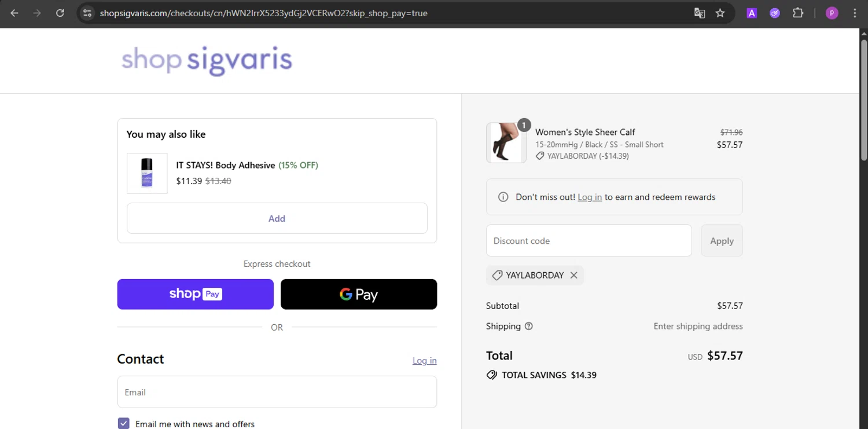Apply the discount code
Viewport: 868px width, 429px height.
click(x=722, y=241)
